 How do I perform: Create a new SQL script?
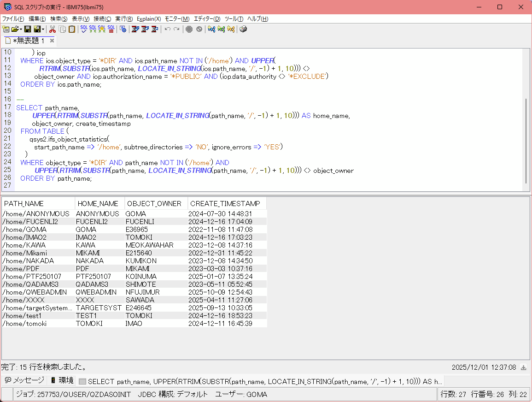pos(6,29)
